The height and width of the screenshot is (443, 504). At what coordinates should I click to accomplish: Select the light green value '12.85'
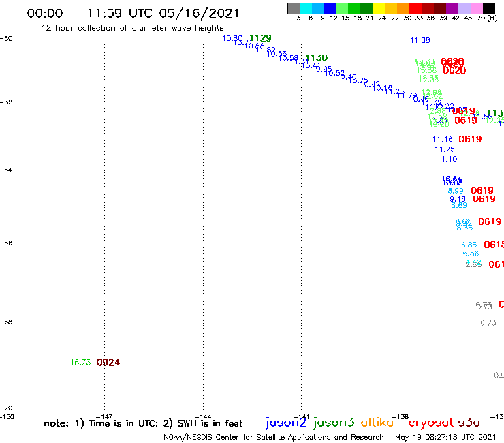click(x=428, y=78)
